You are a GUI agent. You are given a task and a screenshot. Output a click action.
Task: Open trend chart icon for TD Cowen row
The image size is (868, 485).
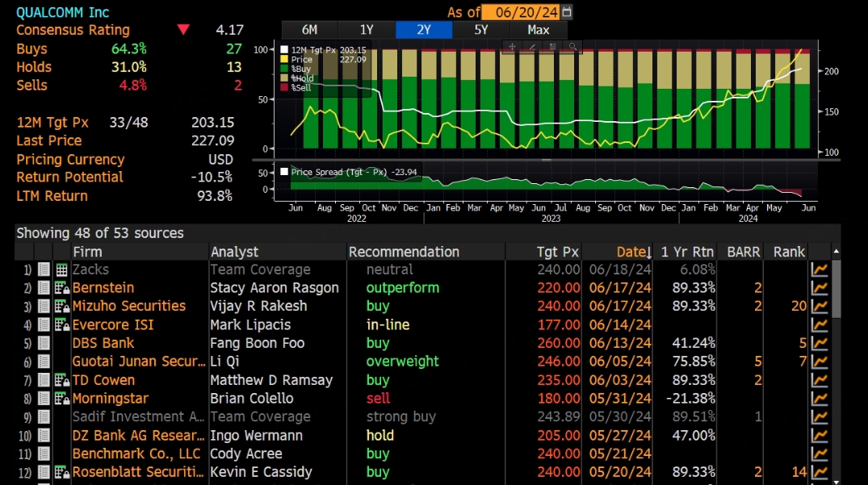pyautogui.click(x=820, y=380)
